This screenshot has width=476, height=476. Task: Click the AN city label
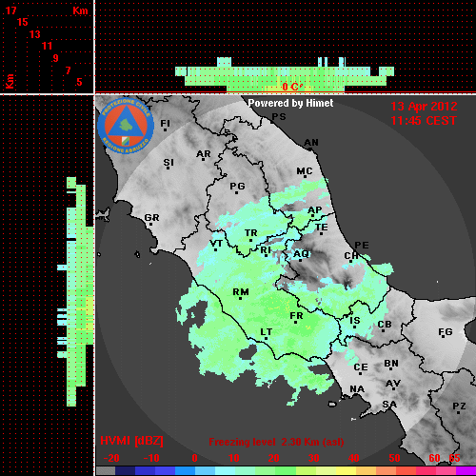coord(311,143)
